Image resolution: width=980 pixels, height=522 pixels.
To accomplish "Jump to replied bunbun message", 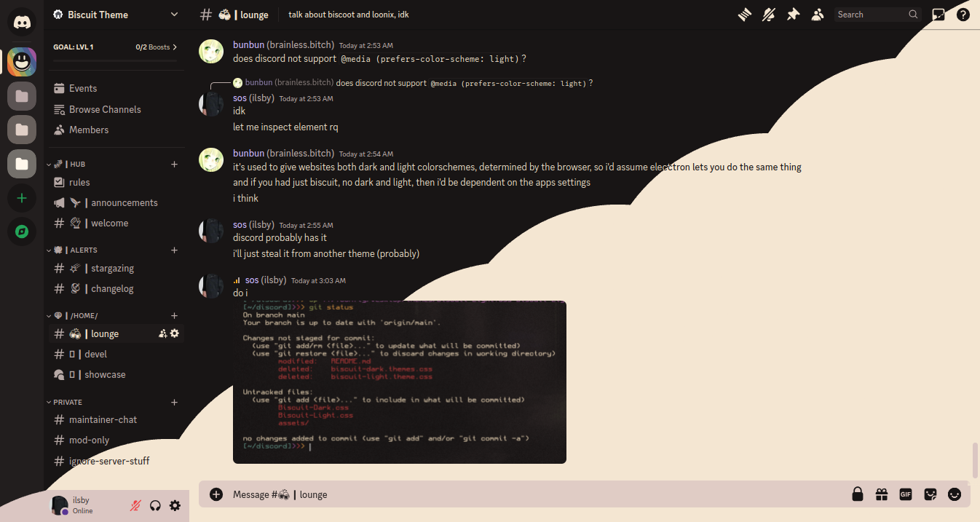I will 465,83.
